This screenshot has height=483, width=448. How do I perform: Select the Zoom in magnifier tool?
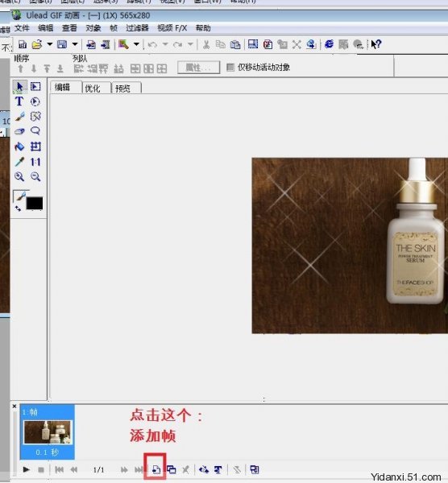click(x=19, y=176)
